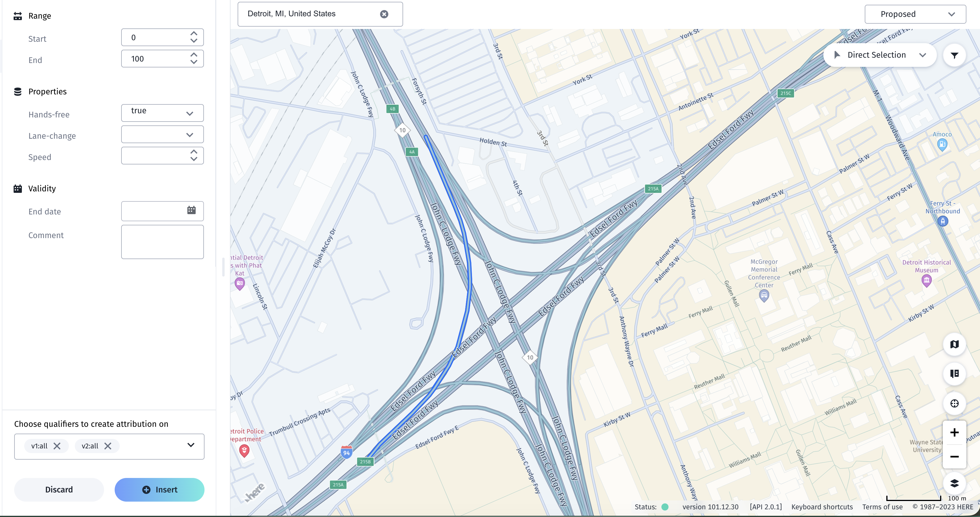Click the Ferry St Northbound transit marker
The image size is (980, 517).
[x=942, y=221]
